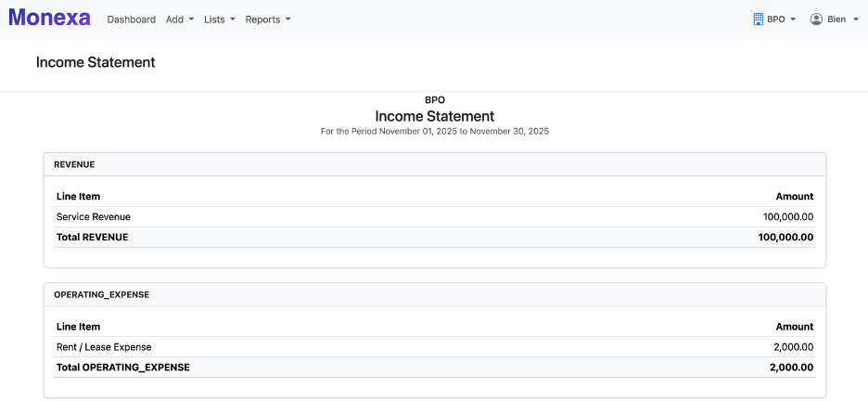Click the Amount column header under REVENUE
The image size is (868, 401).
click(x=794, y=197)
